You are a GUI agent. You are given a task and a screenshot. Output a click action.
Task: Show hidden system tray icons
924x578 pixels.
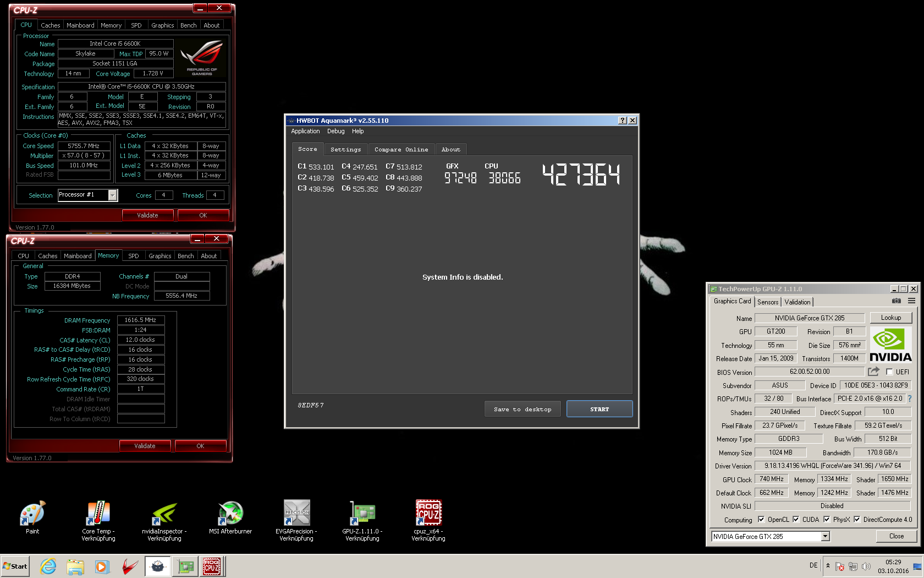828,566
